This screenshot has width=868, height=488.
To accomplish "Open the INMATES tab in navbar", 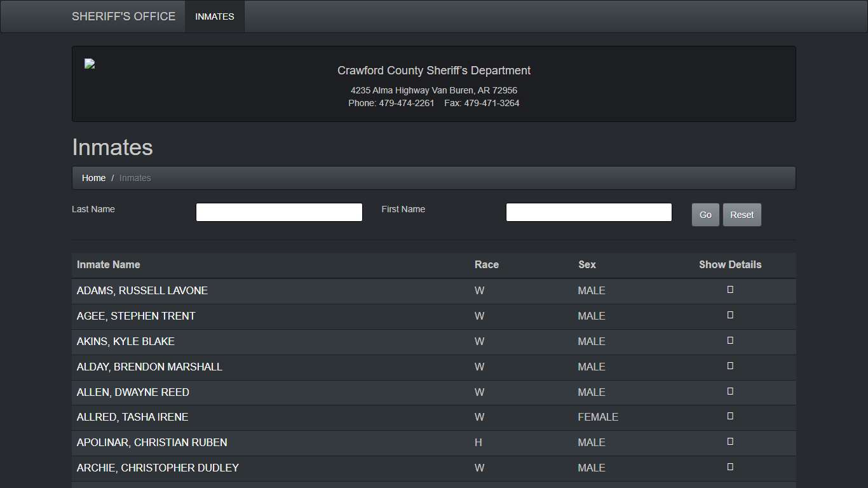I will point(215,17).
